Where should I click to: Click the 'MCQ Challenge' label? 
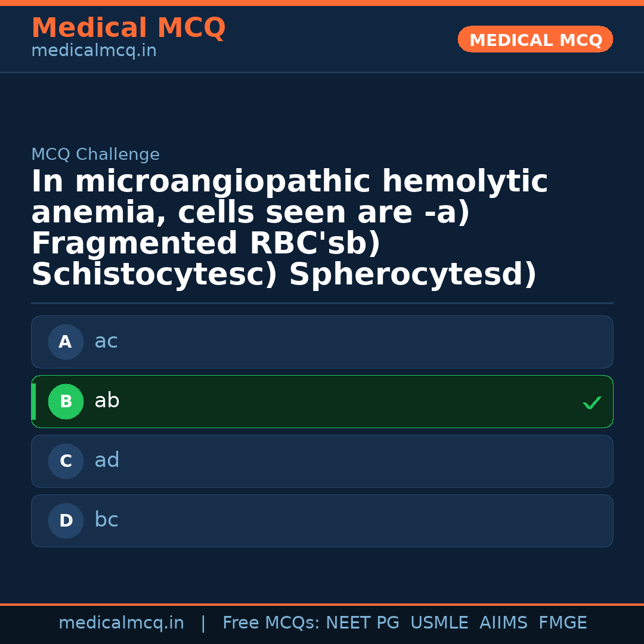point(95,155)
